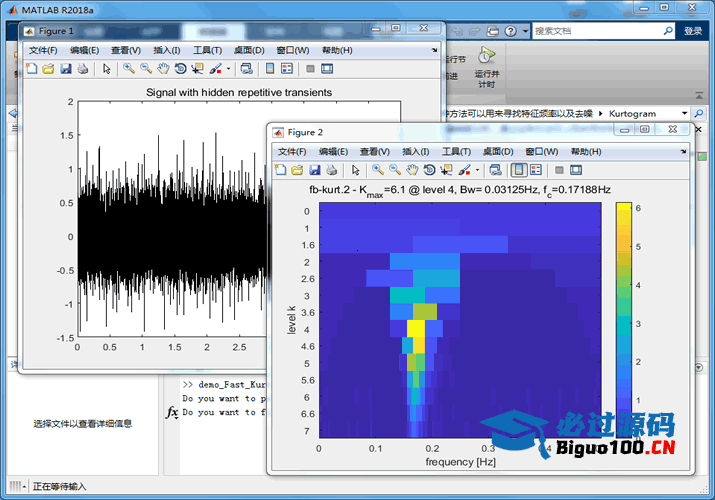Open 查看(V) menu in Figure 1
This screenshot has height=500, width=715.
click(x=126, y=50)
